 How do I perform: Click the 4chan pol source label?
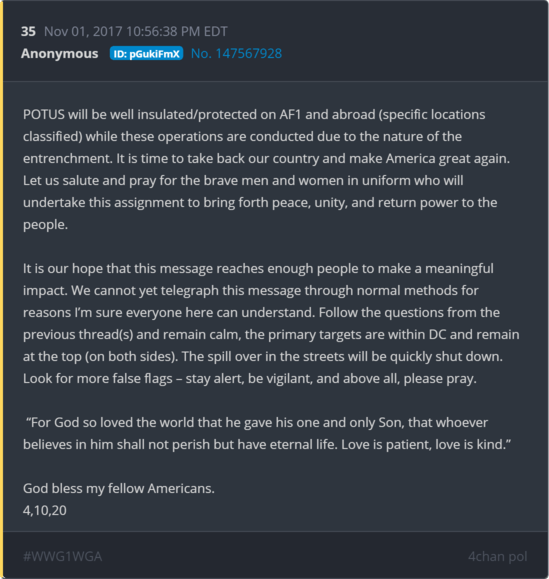(x=497, y=556)
